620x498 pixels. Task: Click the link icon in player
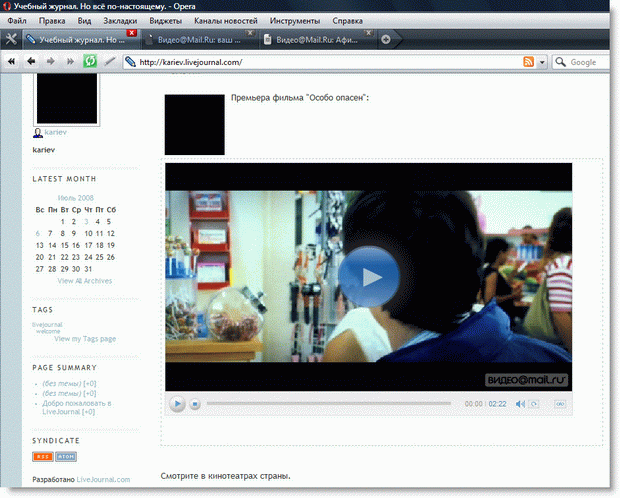[560, 404]
